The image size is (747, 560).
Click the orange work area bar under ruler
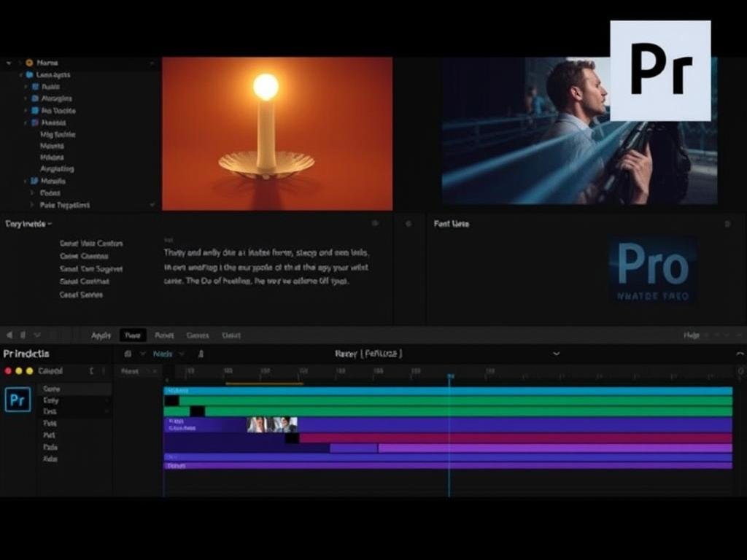click(264, 383)
